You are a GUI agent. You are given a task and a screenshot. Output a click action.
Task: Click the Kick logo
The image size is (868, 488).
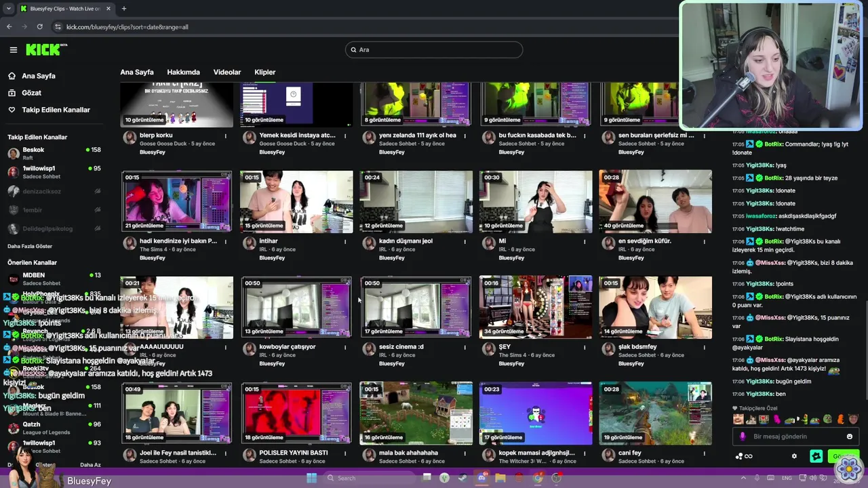45,49
